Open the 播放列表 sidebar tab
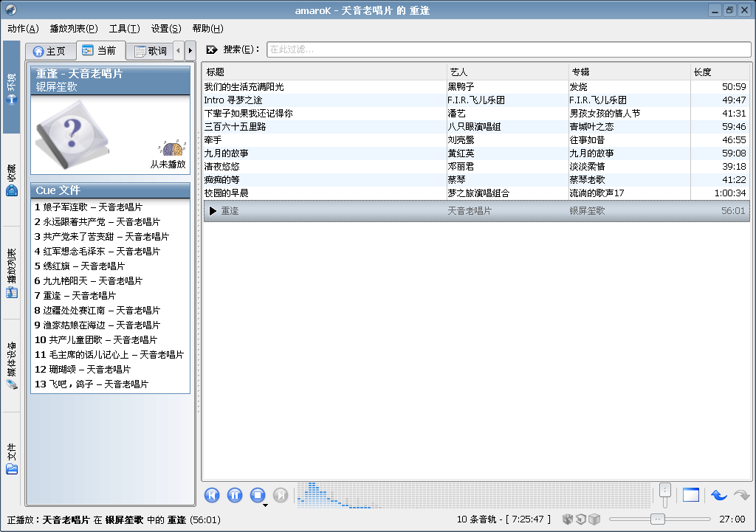The width and height of the screenshot is (756, 532). 12,273
